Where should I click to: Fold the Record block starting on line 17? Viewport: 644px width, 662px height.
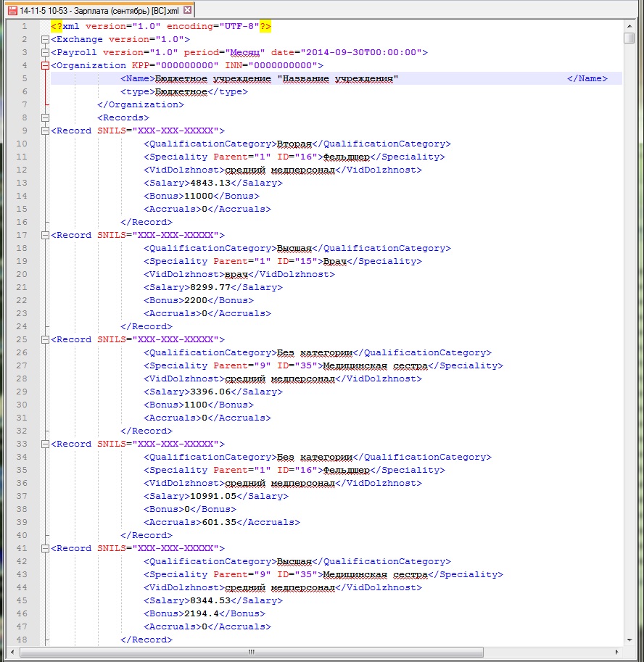[x=46, y=235]
